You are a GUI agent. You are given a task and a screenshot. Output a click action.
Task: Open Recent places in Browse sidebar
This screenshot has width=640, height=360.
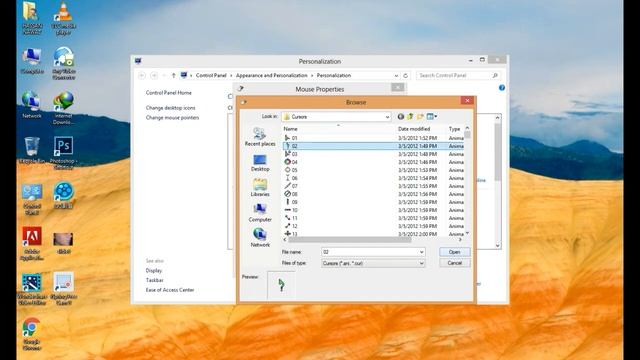click(x=260, y=137)
